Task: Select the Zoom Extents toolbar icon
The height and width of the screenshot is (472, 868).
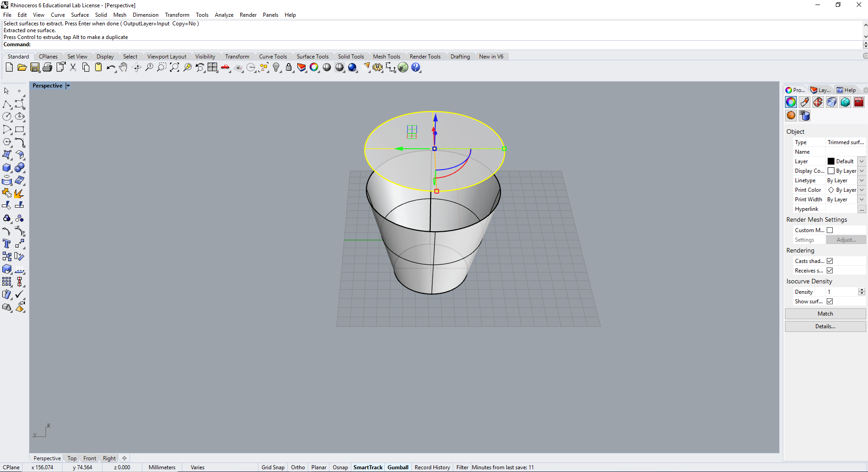Action: tap(175, 68)
